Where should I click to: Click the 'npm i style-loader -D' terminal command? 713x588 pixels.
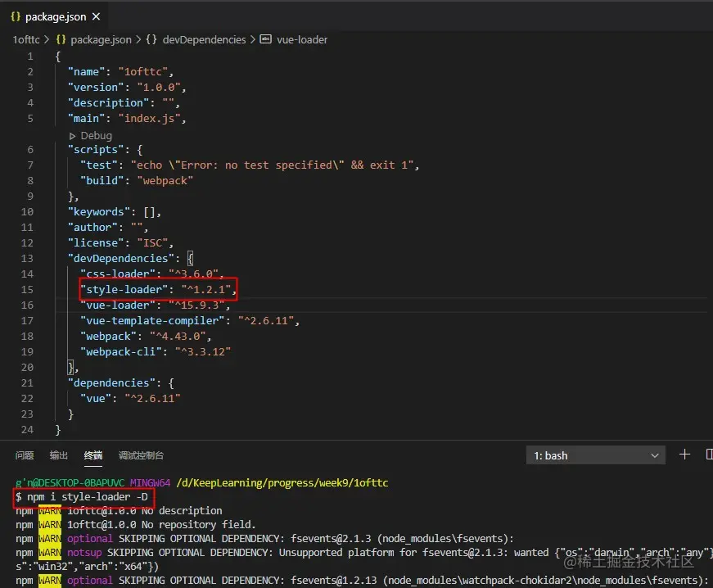point(88,496)
